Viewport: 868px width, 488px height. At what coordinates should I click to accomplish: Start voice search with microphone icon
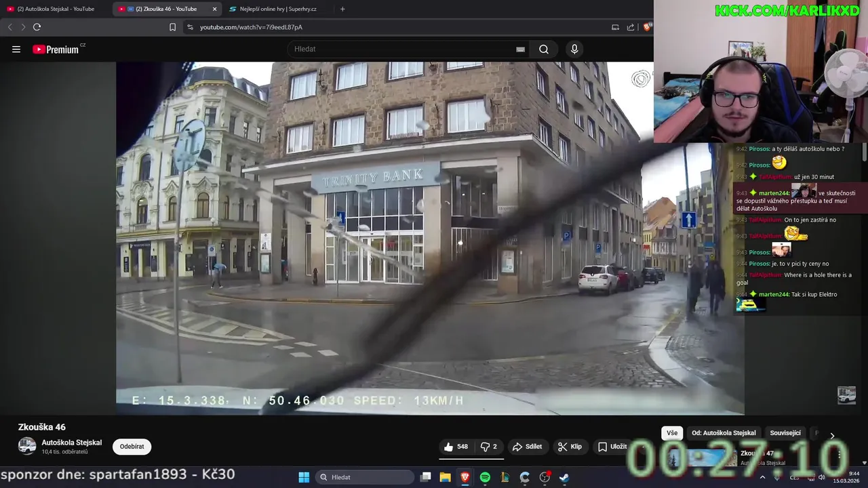coord(574,49)
